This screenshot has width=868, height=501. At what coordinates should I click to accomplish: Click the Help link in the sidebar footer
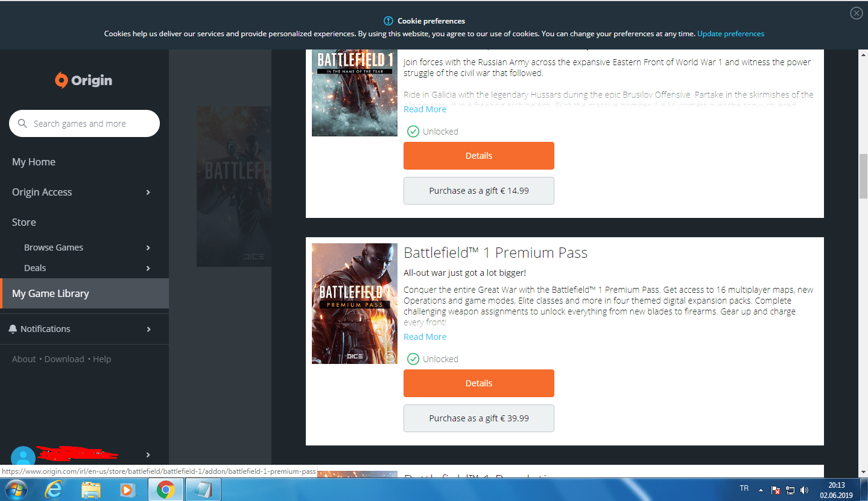(x=102, y=359)
